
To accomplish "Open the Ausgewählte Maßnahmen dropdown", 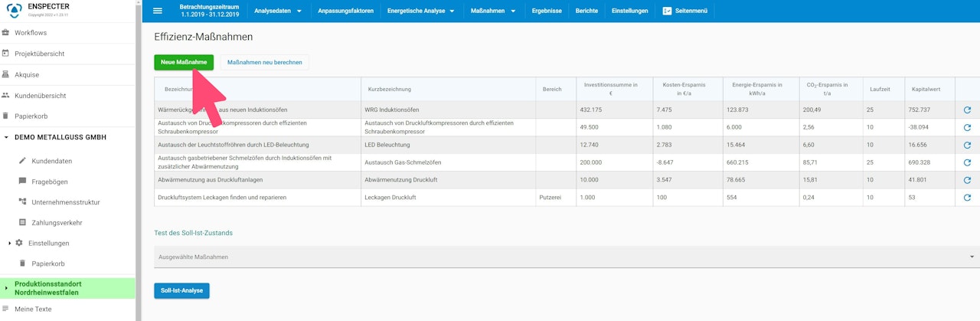I will (567, 257).
